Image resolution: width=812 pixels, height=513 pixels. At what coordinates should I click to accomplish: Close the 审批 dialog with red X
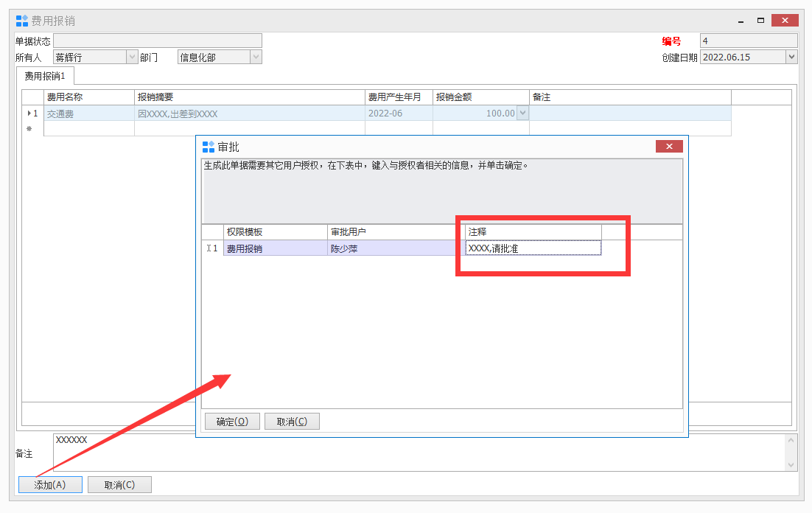point(669,147)
